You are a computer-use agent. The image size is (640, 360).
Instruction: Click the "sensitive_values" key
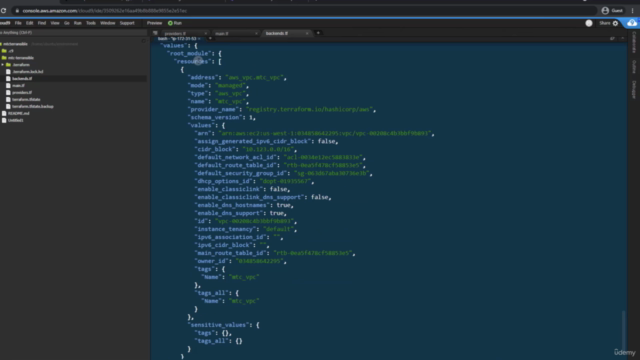pyautogui.click(x=220, y=325)
